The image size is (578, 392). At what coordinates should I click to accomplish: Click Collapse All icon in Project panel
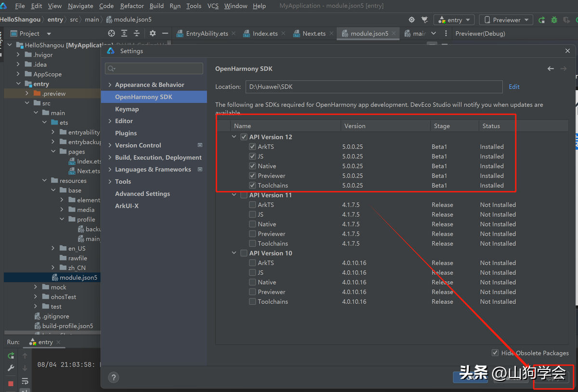137,33
